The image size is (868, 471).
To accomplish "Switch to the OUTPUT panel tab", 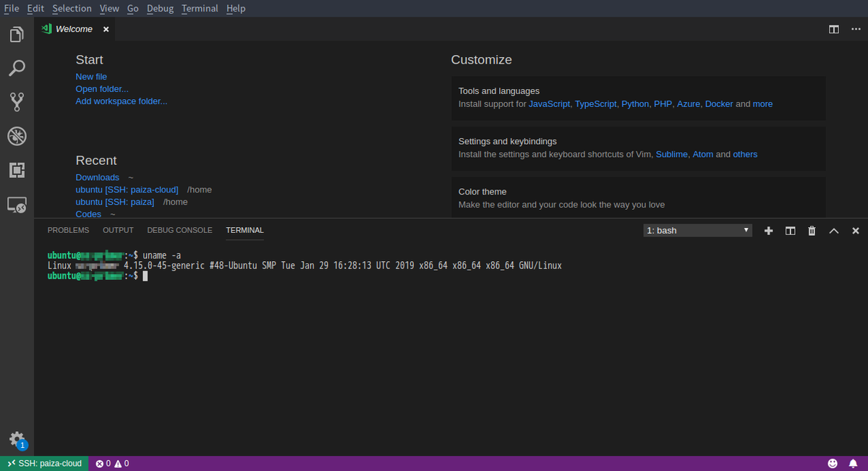I will tap(118, 230).
